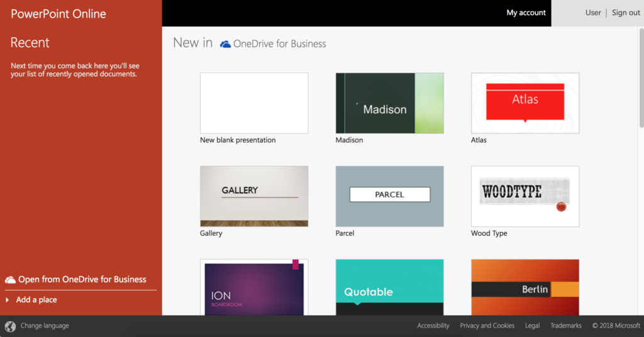This screenshot has height=337, width=644.
Task: Click the cloud icon beside Open from OneDrive
Action: coord(10,280)
